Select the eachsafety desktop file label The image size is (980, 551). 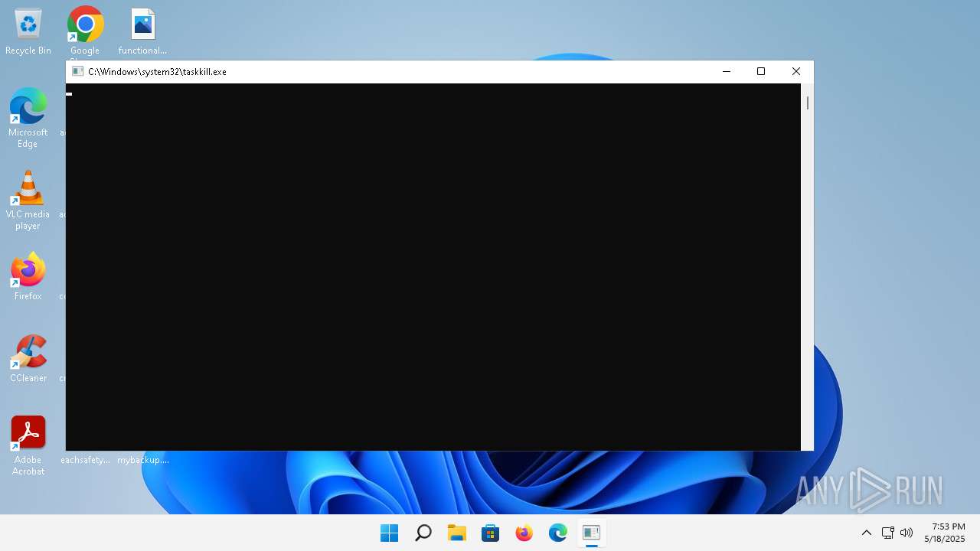[85, 460]
